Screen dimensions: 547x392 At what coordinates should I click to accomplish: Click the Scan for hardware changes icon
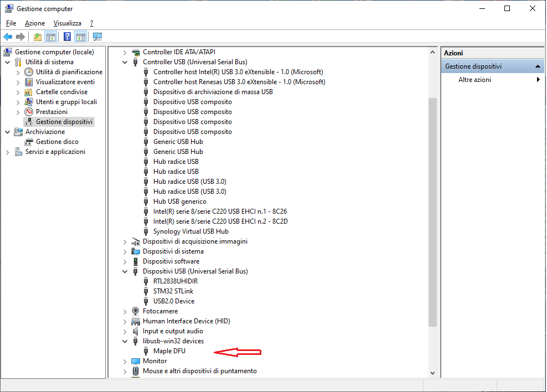click(x=97, y=37)
